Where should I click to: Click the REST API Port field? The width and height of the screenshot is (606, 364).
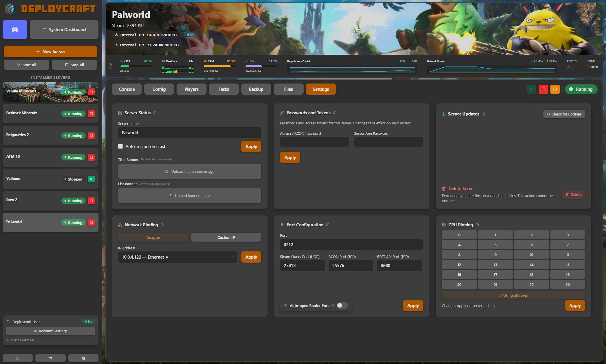tap(399, 266)
